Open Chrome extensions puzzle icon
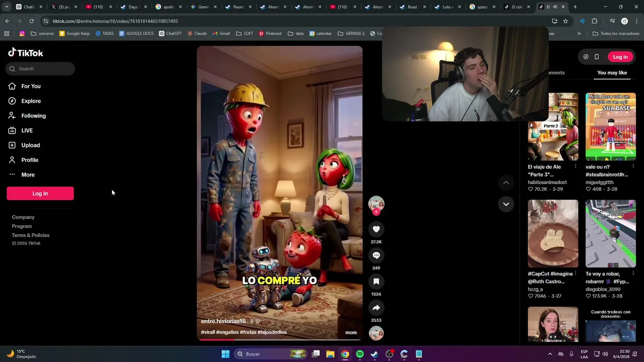Screen dimensions: 644x362 [595, 21]
